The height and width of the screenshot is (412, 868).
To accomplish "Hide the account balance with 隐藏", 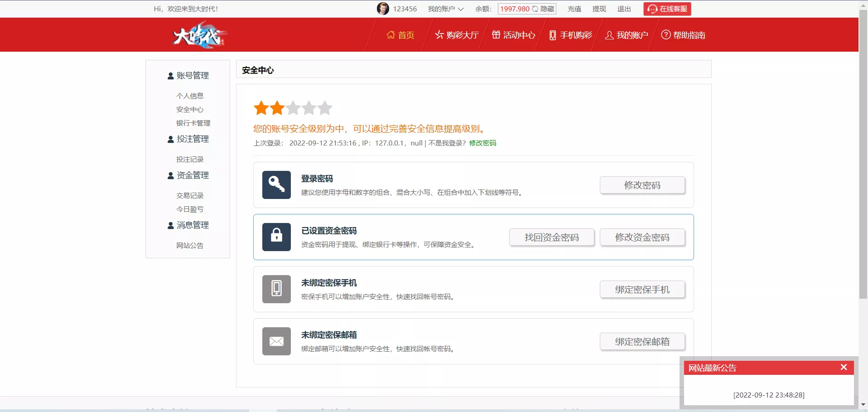I will pyautogui.click(x=545, y=9).
